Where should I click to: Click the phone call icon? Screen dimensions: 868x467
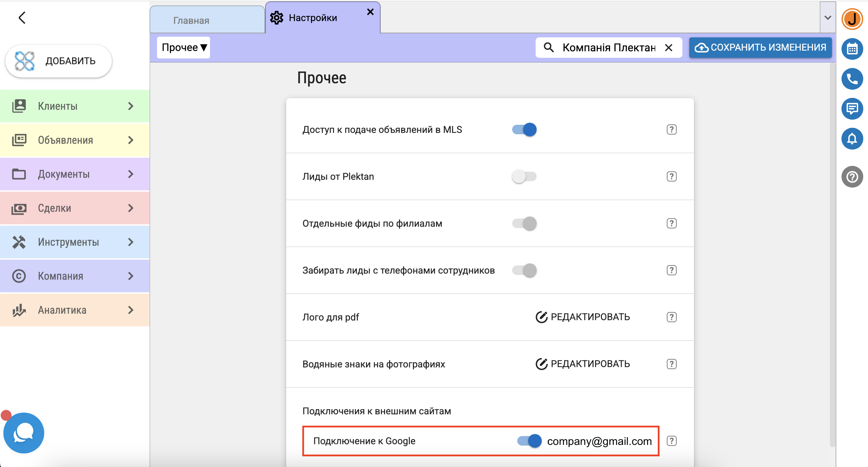(x=852, y=79)
